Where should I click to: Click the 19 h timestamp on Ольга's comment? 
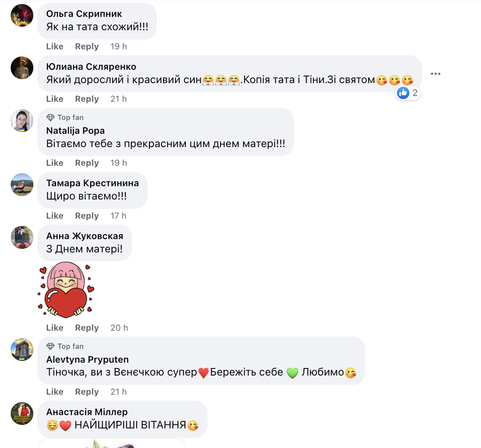[118, 46]
